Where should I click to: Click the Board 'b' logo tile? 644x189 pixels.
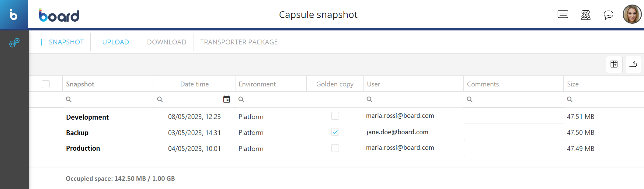14,14
